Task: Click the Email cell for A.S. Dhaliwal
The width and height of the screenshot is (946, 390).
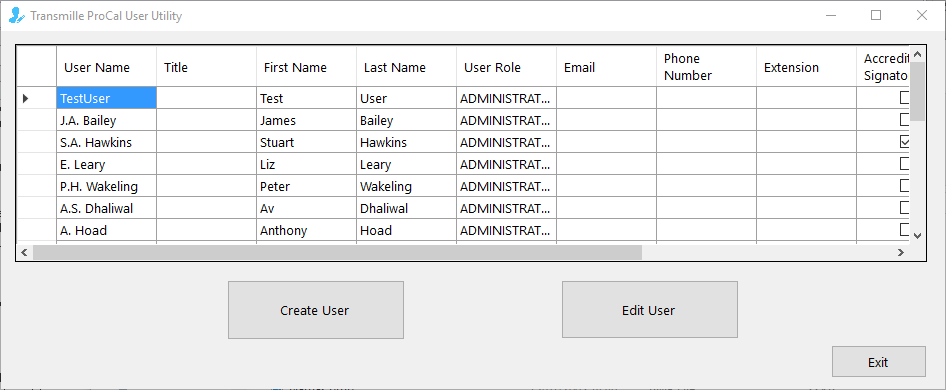Action: [x=606, y=208]
